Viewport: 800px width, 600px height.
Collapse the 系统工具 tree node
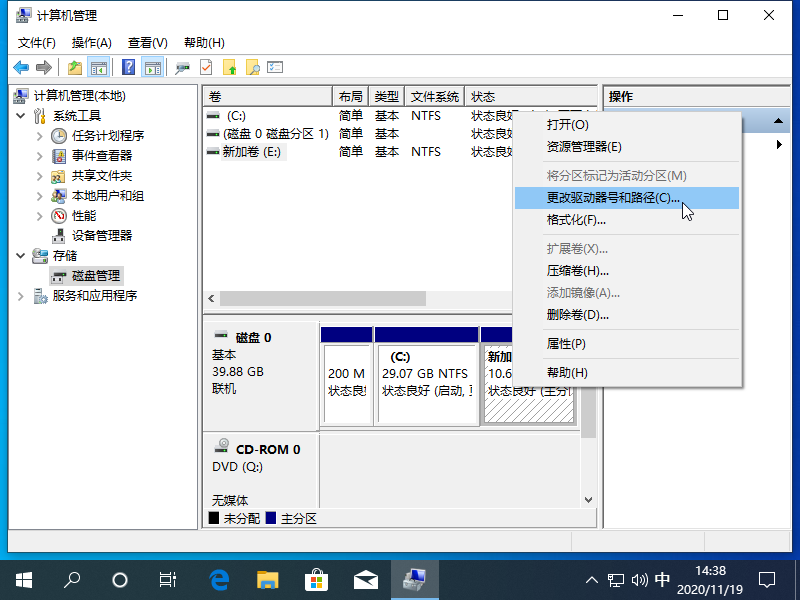(21, 116)
